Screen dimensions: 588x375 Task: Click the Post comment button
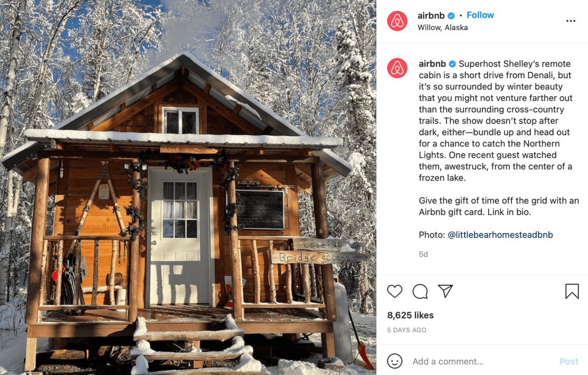(x=569, y=361)
